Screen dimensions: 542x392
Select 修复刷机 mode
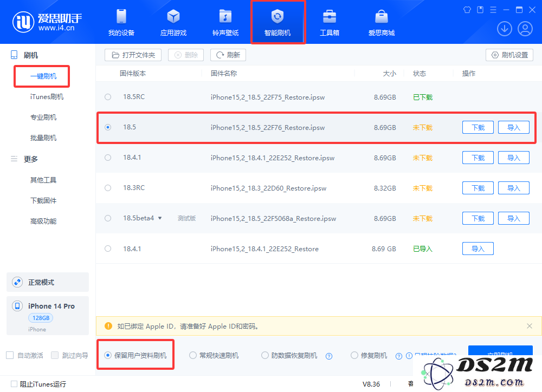369,355
